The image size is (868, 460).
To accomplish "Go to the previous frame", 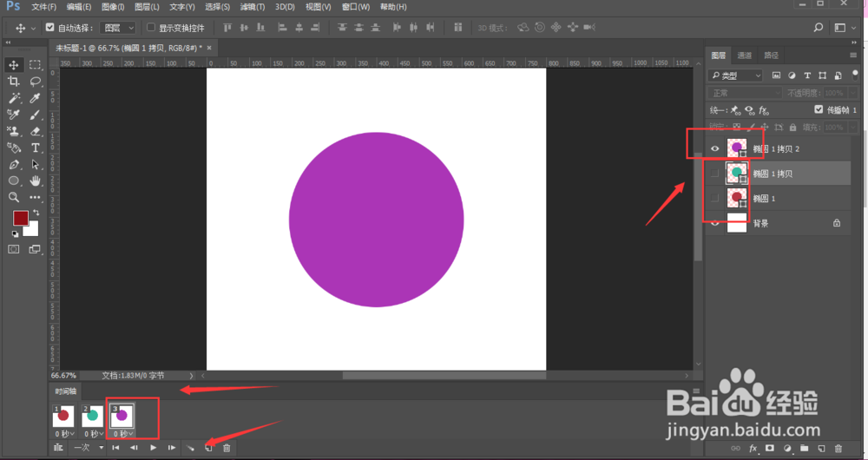I will (x=134, y=448).
